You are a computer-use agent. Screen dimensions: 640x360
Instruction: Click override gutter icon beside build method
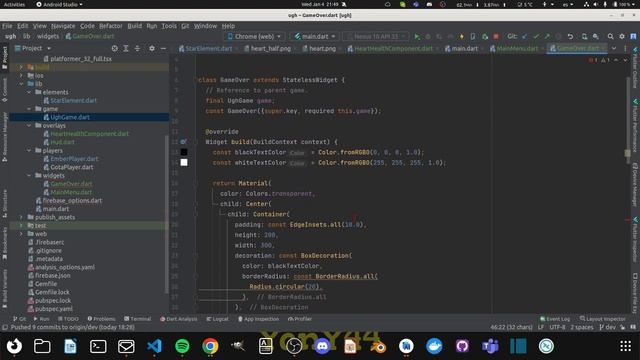point(184,142)
